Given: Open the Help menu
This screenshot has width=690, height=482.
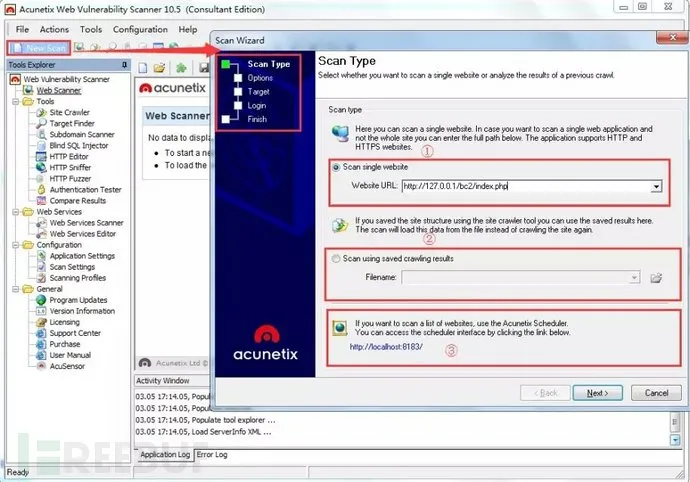Looking at the screenshot, I should (187, 29).
